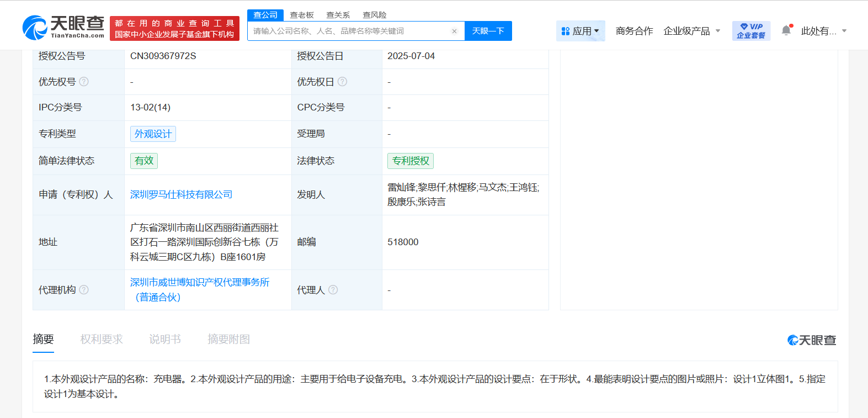Screen dimensions: 868x418
Task: Click the 天眼一下 search button
Action: pyautogui.click(x=488, y=31)
